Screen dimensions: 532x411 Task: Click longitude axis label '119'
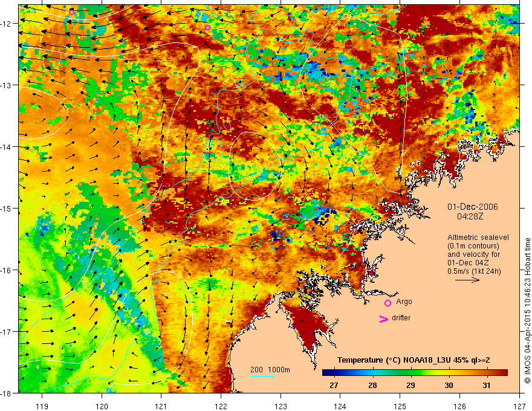tap(42, 406)
